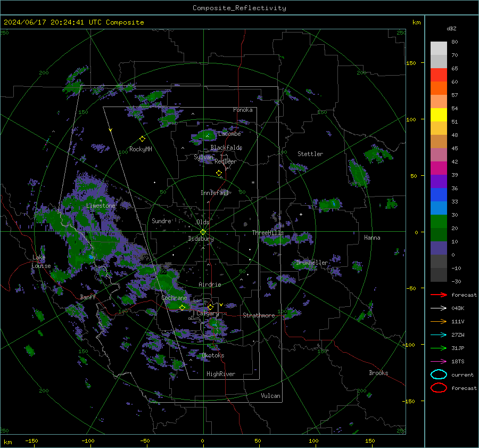
Task: Click the Lake Louise label
Action: tap(41, 262)
